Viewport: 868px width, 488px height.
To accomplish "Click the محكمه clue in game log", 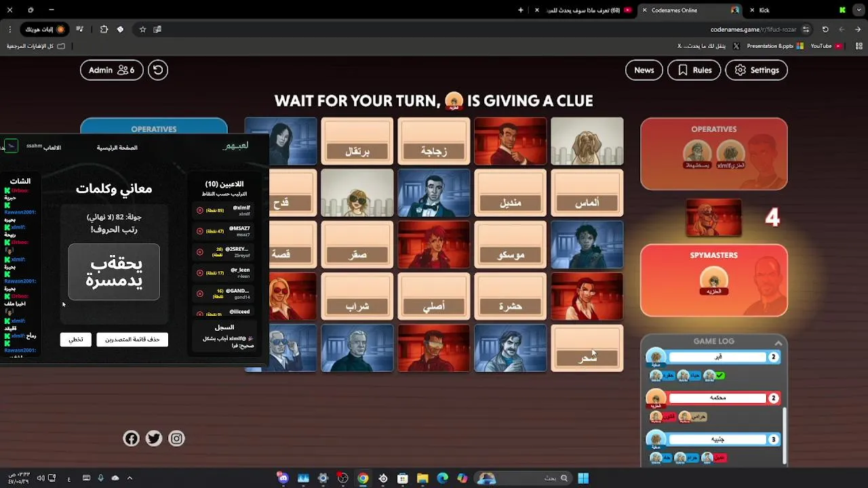I will [x=717, y=398].
